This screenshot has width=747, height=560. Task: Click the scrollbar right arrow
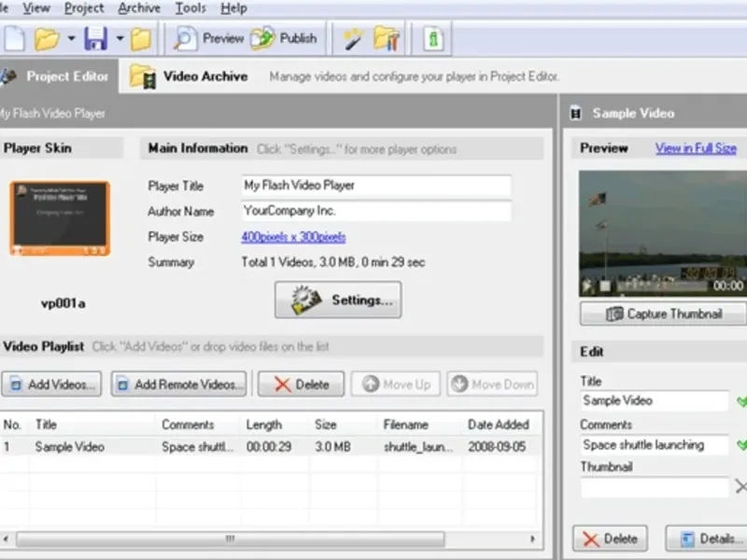click(532, 539)
